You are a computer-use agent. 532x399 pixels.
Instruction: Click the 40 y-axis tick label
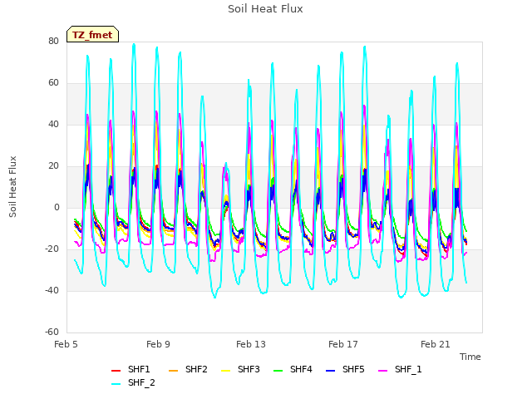point(53,124)
